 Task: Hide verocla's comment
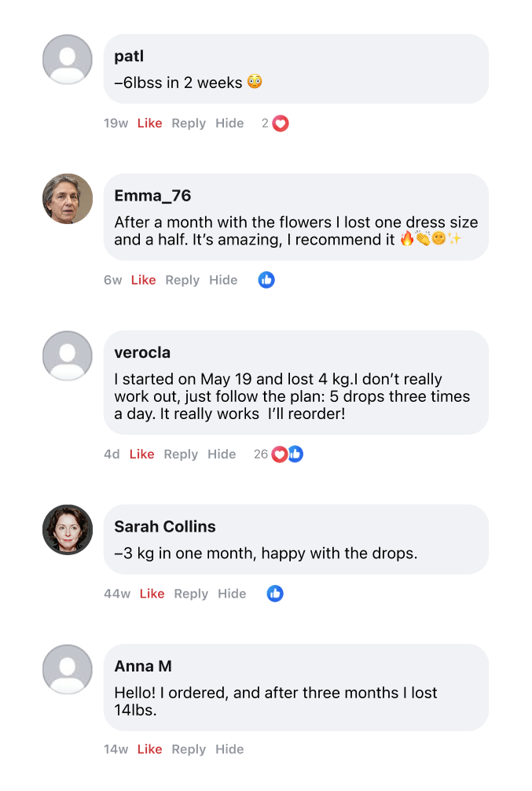click(222, 454)
